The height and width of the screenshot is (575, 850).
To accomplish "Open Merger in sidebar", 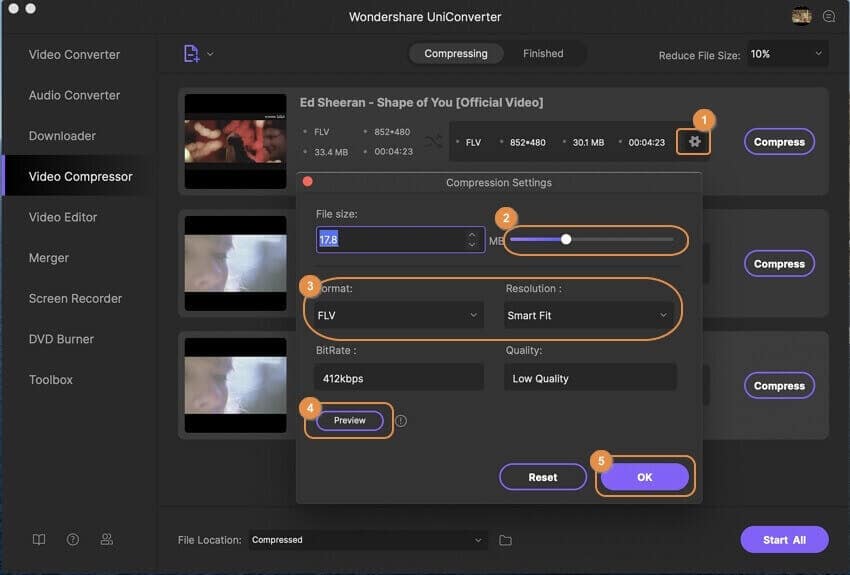I will coord(49,258).
